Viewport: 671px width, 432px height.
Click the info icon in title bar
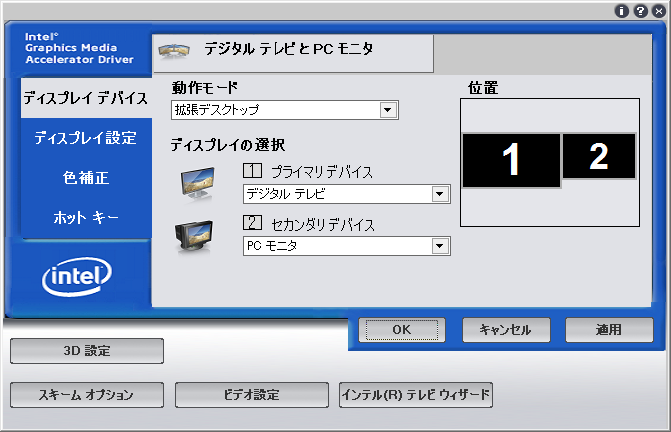tap(622, 11)
